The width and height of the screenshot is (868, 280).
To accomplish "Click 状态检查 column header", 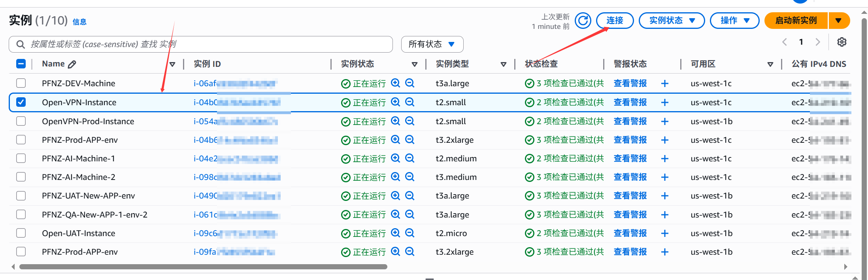I will click(x=541, y=64).
